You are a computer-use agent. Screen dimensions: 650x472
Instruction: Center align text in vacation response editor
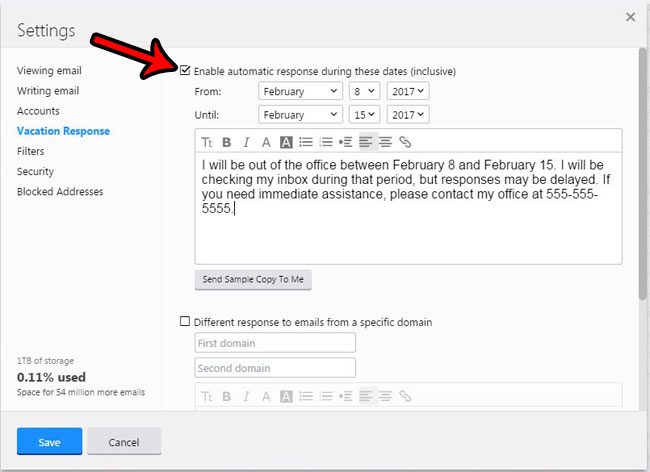pyautogui.click(x=386, y=143)
